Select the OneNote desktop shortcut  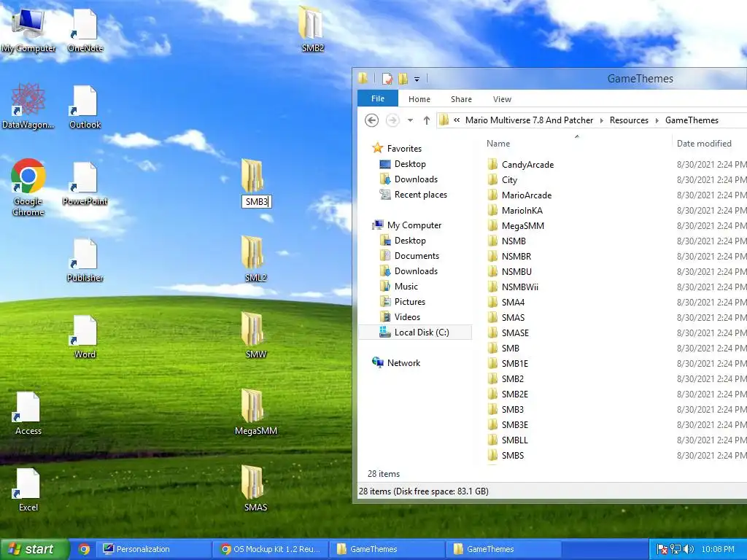click(x=85, y=30)
